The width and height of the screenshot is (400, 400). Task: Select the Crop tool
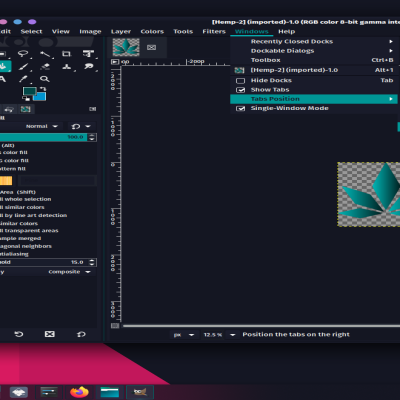(x=67, y=54)
